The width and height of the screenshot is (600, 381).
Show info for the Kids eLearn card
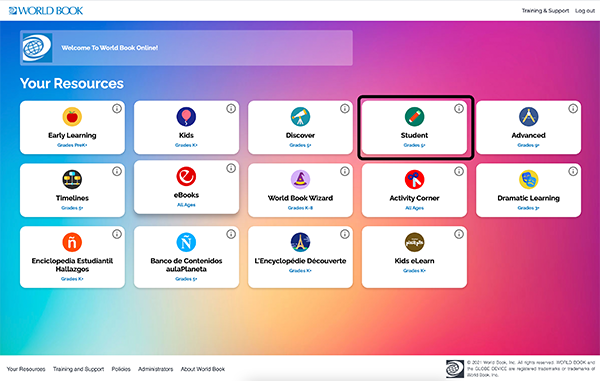click(459, 234)
